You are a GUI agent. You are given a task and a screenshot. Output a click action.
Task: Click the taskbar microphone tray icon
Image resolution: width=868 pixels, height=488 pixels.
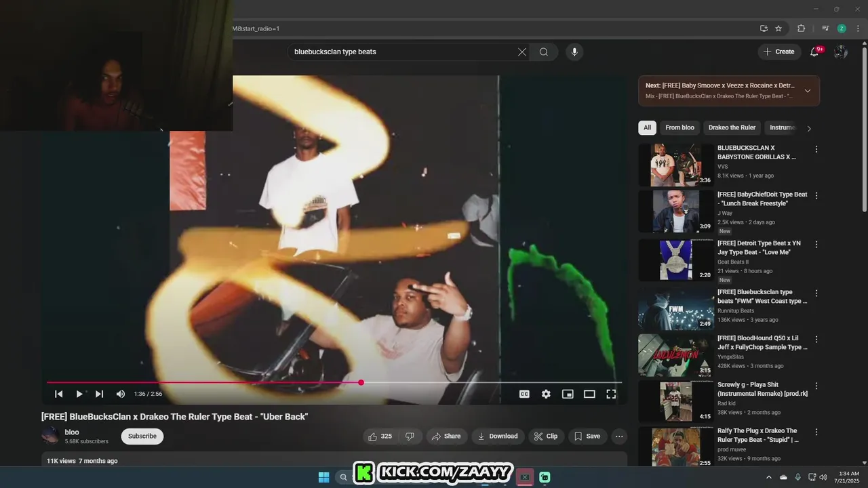coord(797,477)
